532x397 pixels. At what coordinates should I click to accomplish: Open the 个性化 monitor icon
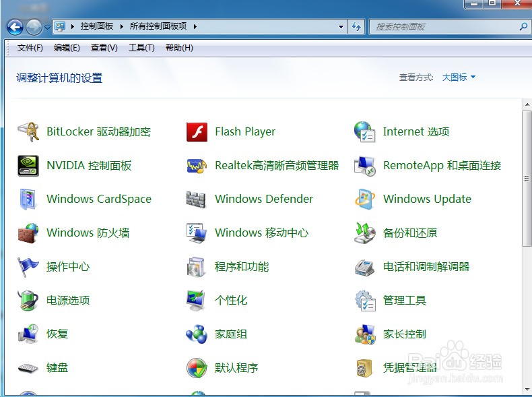196,301
